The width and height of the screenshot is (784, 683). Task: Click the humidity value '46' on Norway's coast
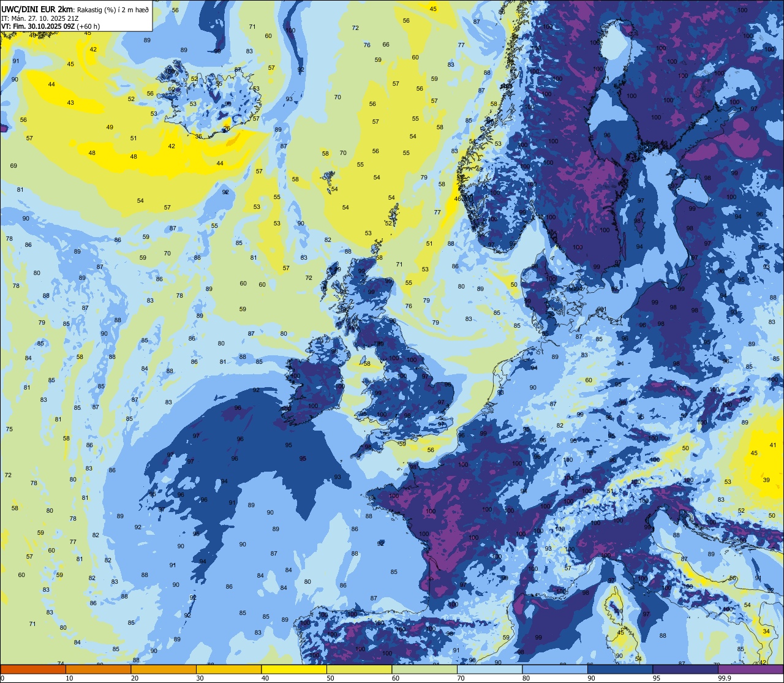457,198
